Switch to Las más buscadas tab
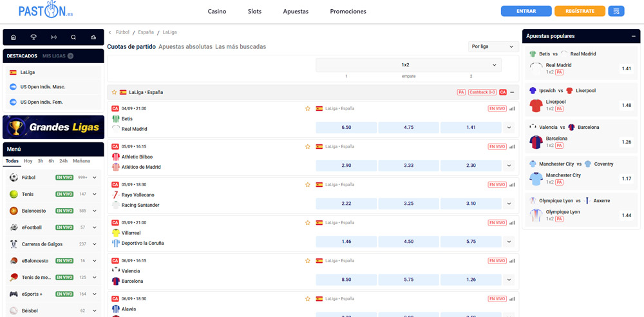The height and width of the screenshot is (317, 644). (x=241, y=47)
